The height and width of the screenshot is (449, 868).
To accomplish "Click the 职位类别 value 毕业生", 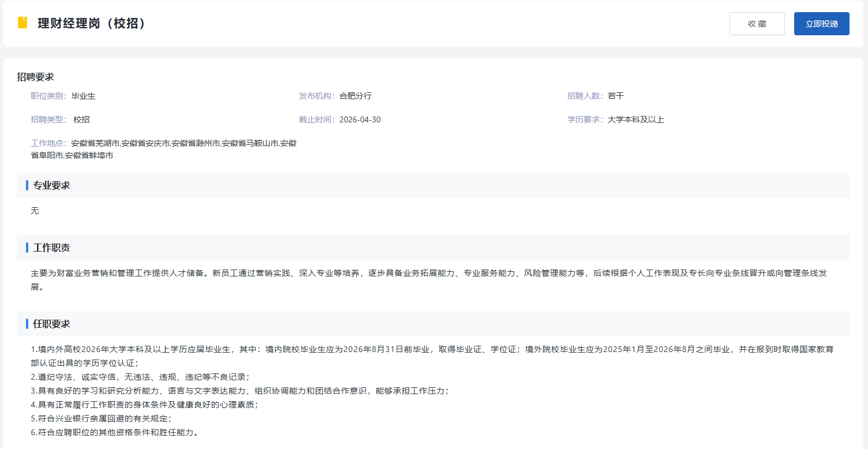I will 83,96.
